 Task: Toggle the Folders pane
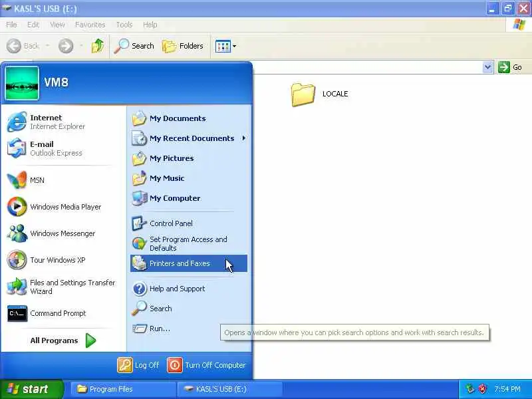coord(182,46)
